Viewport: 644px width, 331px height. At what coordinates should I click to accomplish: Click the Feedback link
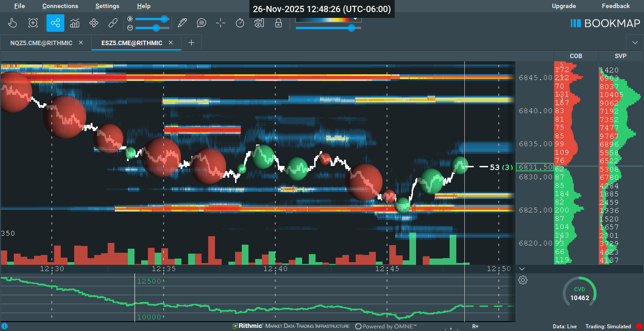[615, 6]
